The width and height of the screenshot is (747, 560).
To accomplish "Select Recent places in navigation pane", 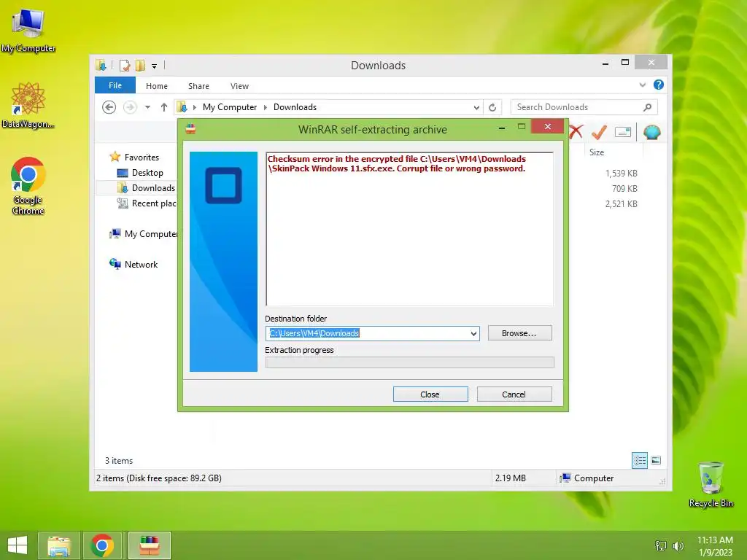I will point(147,203).
